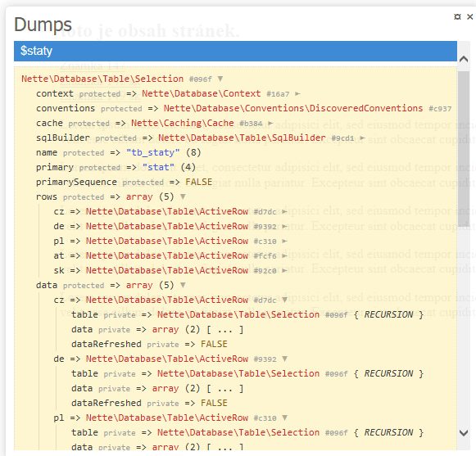This screenshot has width=476, height=456.
Task: Click the sqlBuilder property label
Action: click(x=63, y=138)
